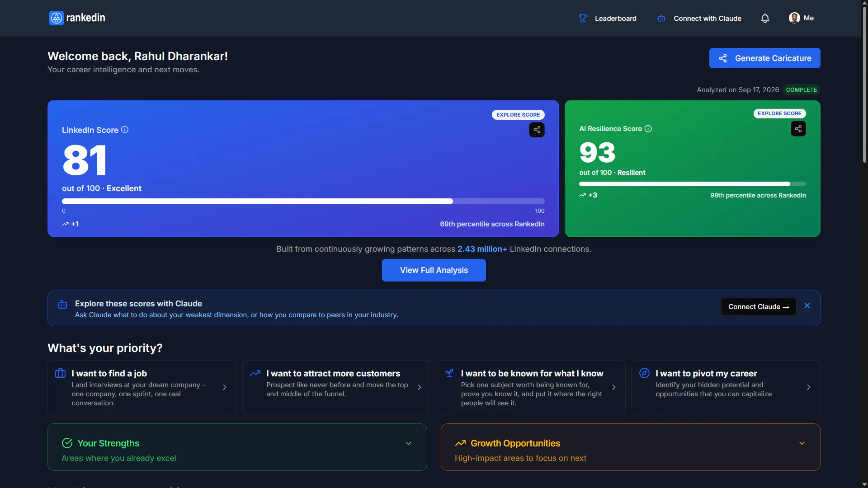Click the Growth Opportunities trend icon
The image size is (868, 488).
(x=460, y=443)
